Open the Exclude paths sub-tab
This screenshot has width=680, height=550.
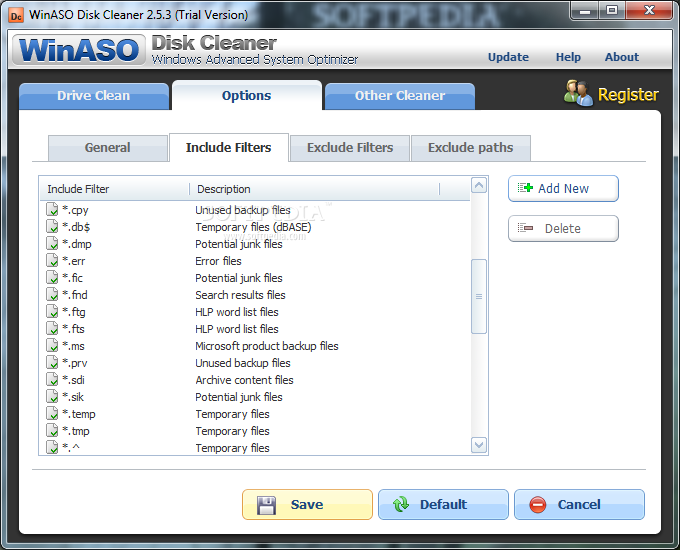471,148
